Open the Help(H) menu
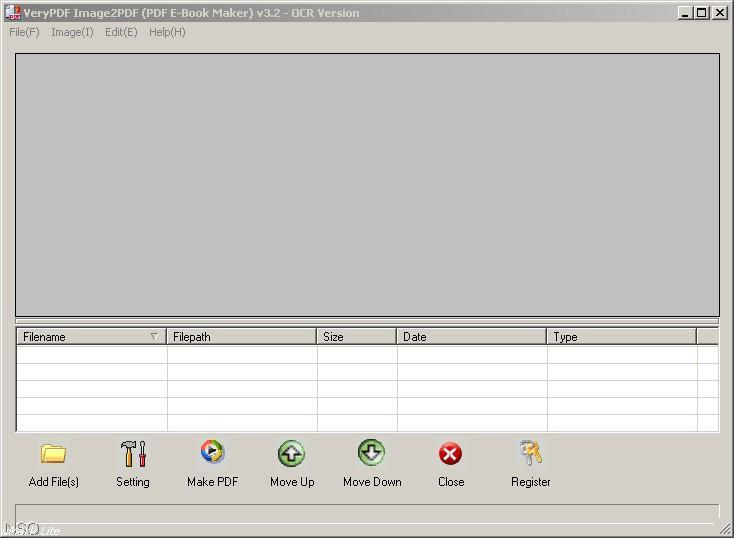734x538 pixels. (168, 32)
